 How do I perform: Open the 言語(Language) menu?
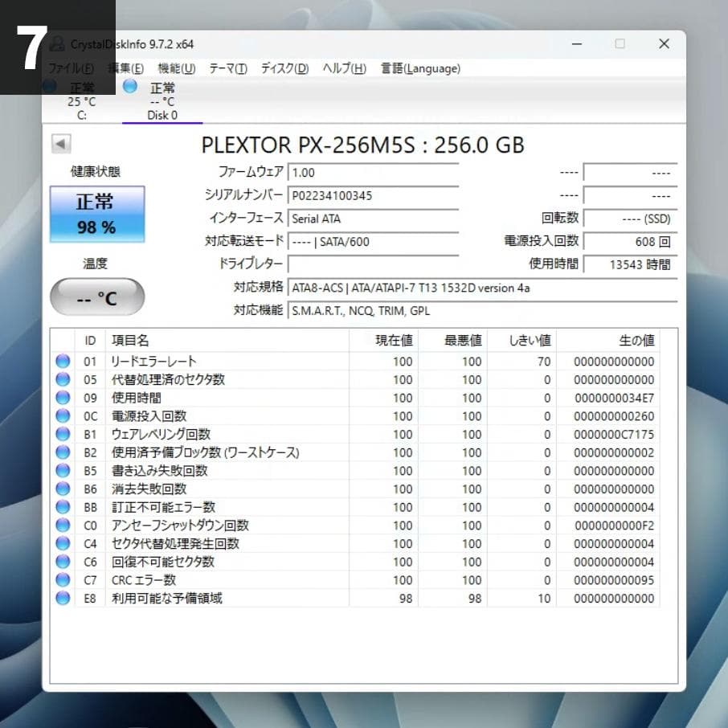(x=421, y=69)
